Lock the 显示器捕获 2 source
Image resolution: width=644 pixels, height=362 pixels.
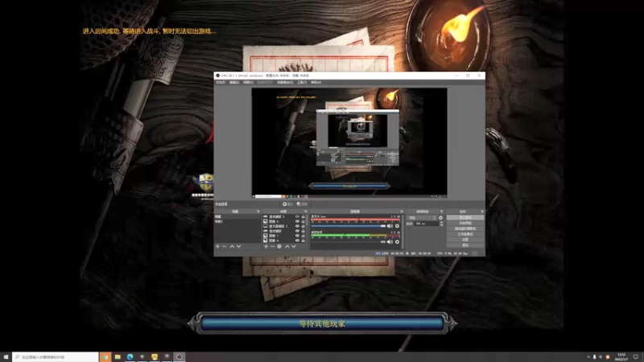click(x=303, y=226)
